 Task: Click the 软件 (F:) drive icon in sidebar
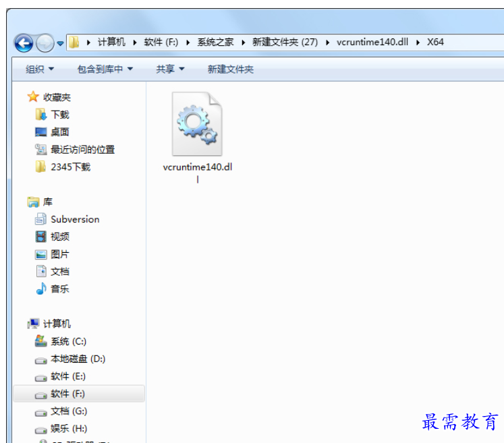point(41,395)
